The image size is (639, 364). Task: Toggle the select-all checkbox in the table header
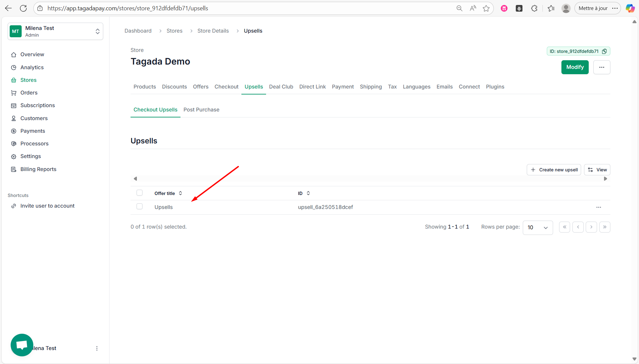point(140,193)
